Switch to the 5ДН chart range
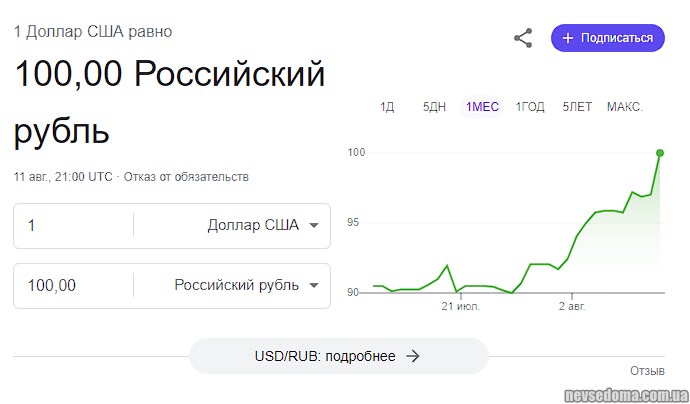 434,107
